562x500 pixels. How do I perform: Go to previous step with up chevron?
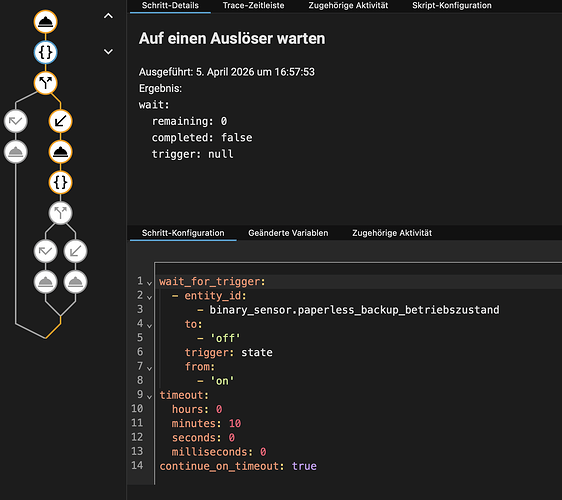click(x=108, y=16)
